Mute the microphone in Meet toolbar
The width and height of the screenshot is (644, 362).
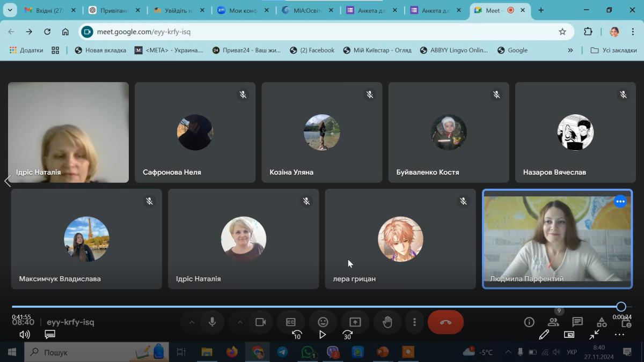click(212, 322)
